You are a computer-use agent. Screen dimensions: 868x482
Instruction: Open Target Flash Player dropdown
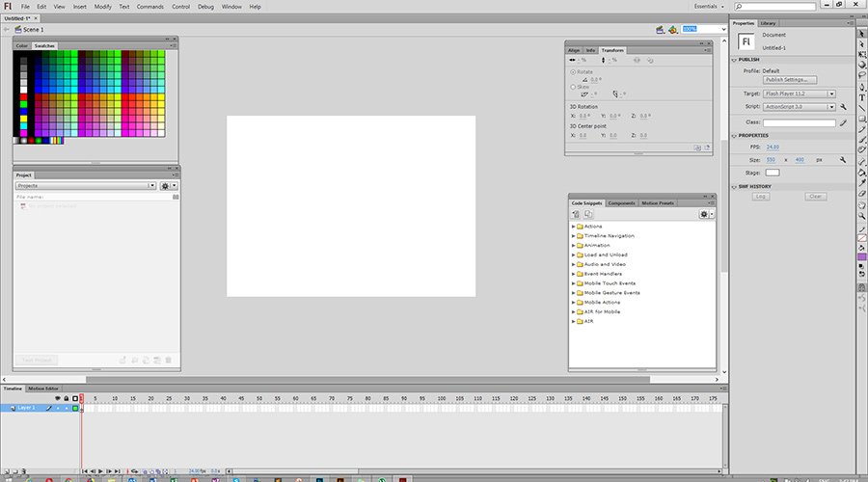[799, 94]
